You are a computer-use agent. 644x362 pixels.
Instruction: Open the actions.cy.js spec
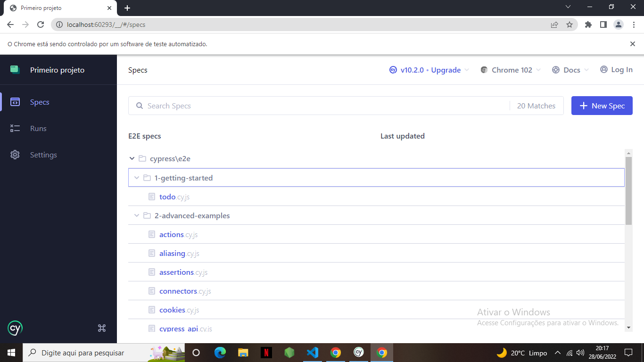[178, 234]
